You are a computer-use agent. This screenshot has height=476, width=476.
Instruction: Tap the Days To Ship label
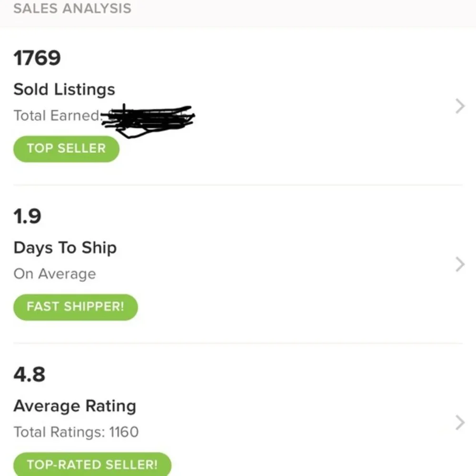(x=65, y=248)
